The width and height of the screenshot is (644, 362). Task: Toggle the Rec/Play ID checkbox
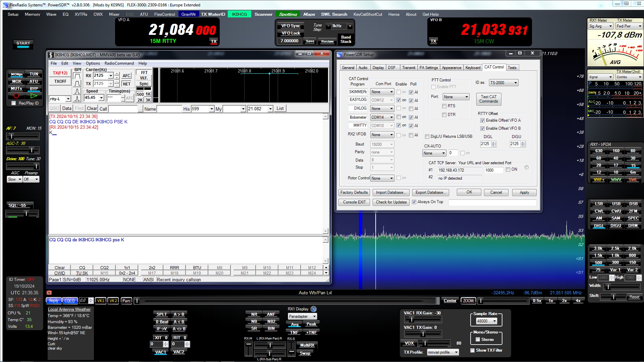[14, 103]
